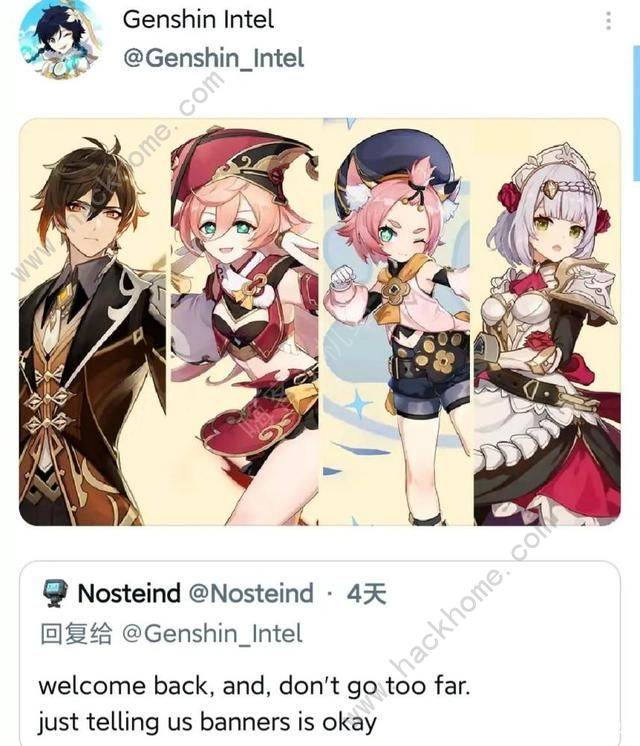View the Yanfei character image panel

tap(245, 322)
